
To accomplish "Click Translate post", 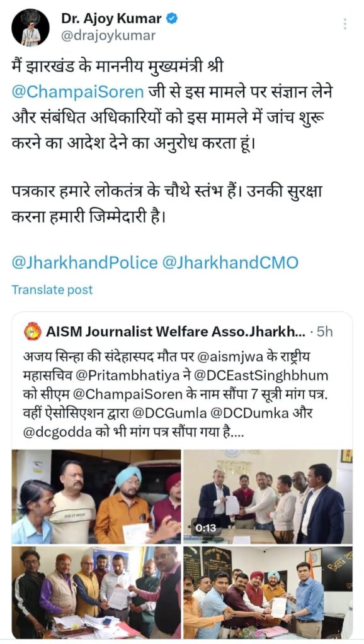I will 52,289.
